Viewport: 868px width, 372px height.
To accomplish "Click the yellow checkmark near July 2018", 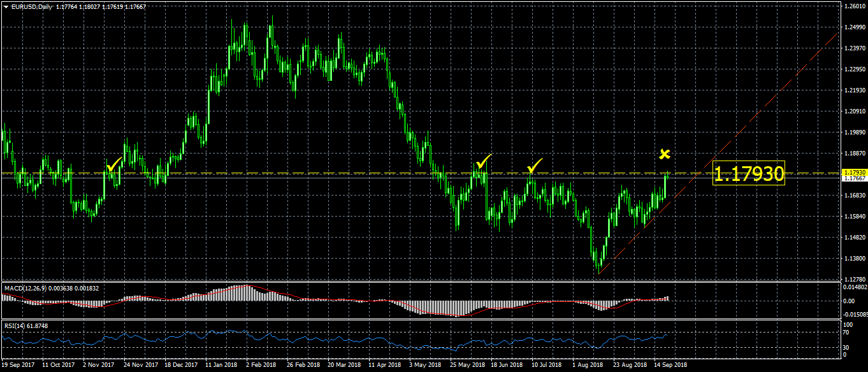I will click(x=534, y=166).
